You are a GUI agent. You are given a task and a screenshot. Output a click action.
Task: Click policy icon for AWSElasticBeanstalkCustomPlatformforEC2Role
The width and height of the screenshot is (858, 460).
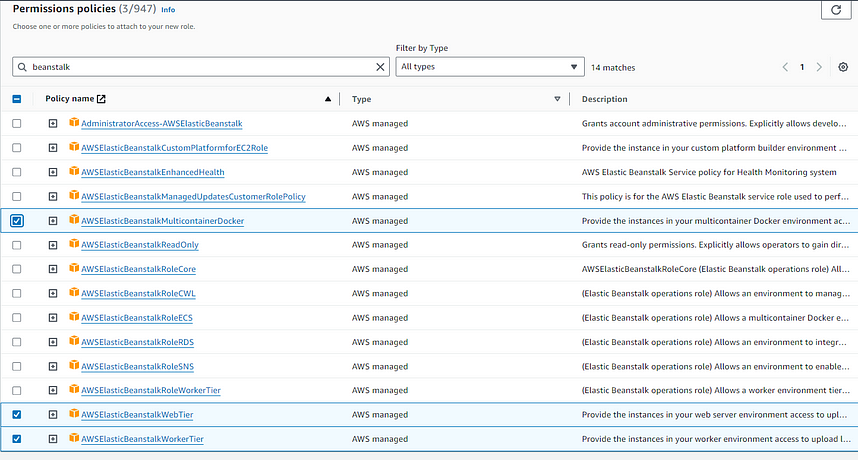pos(74,147)
